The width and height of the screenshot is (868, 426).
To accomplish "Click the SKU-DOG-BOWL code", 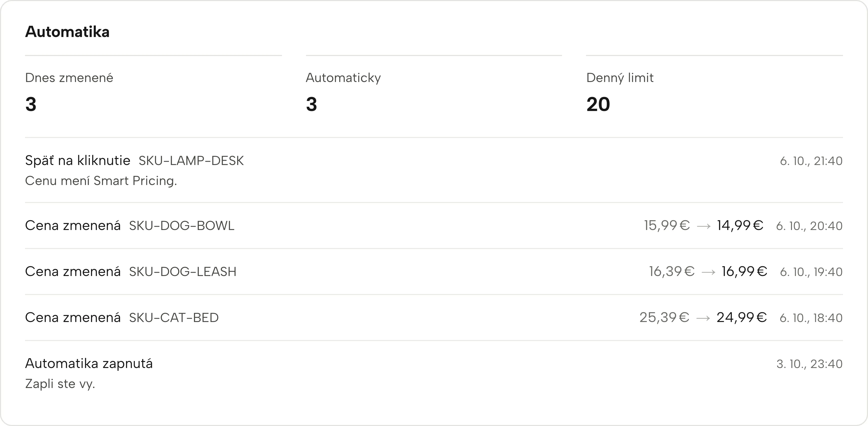I will point(181,225).
